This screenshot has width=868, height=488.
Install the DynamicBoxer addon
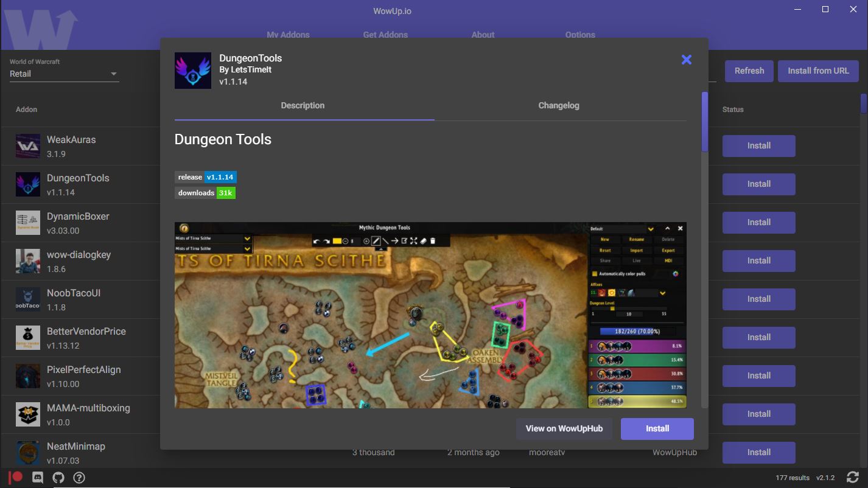pyautogui.click(x=759, y=222)
